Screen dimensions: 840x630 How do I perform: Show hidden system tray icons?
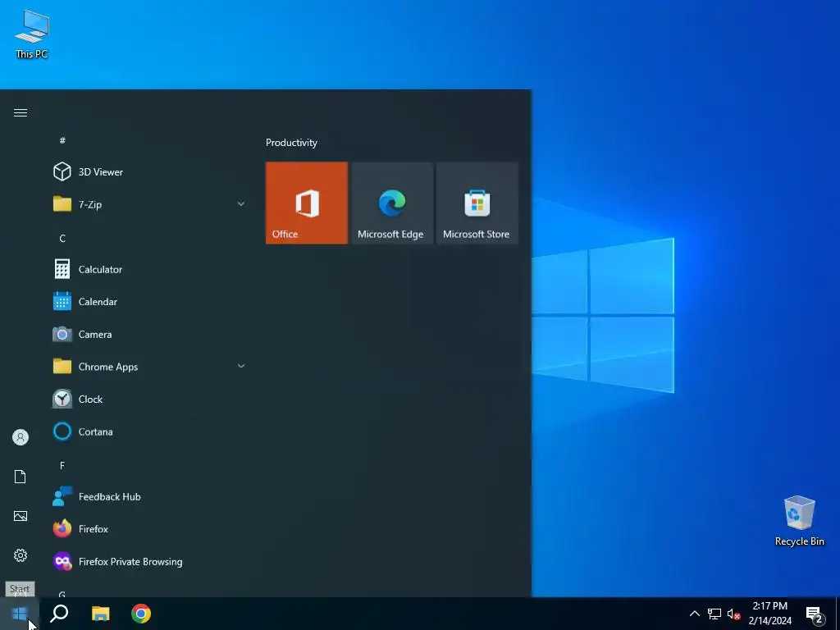tap(694, 614)
